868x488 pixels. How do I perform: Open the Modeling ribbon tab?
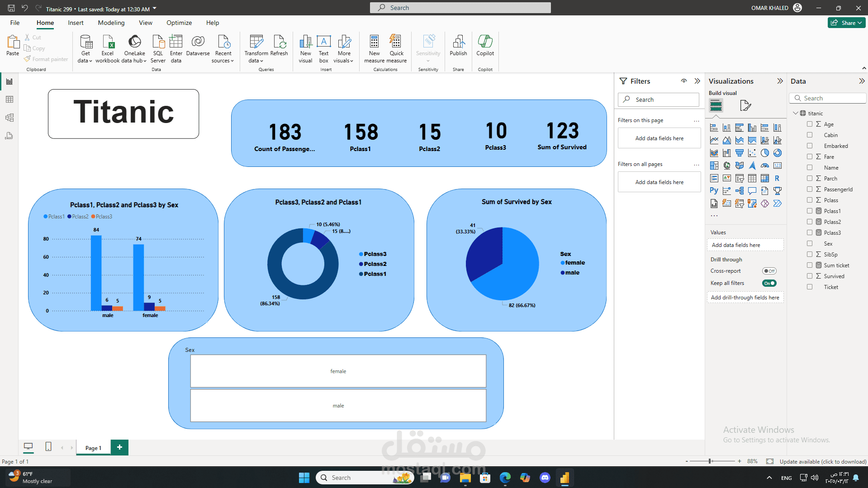click(111, 23)
